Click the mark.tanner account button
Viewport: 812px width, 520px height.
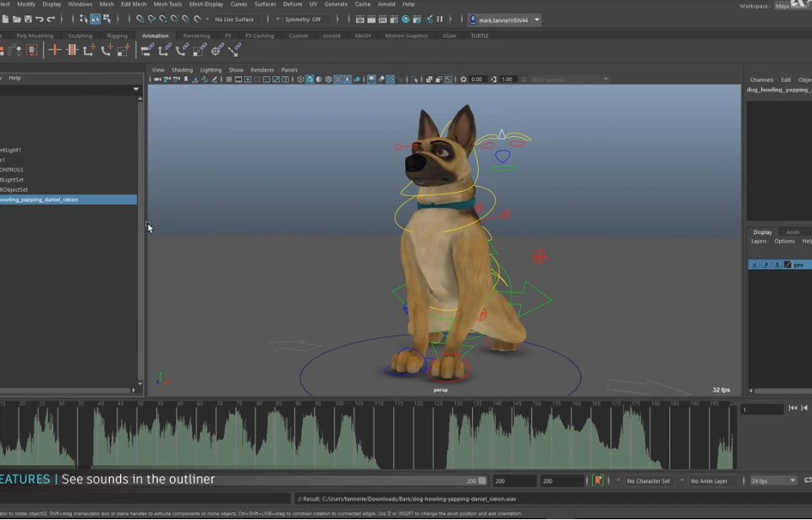pos(504,19)
